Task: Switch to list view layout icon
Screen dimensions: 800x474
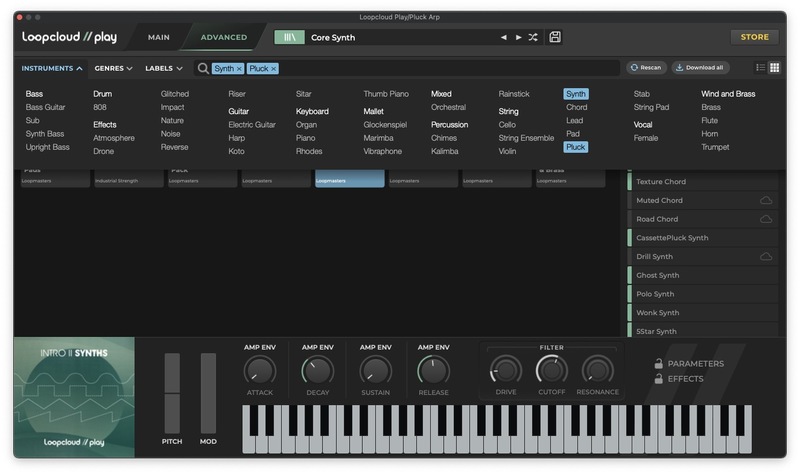Action: [760, 68]
